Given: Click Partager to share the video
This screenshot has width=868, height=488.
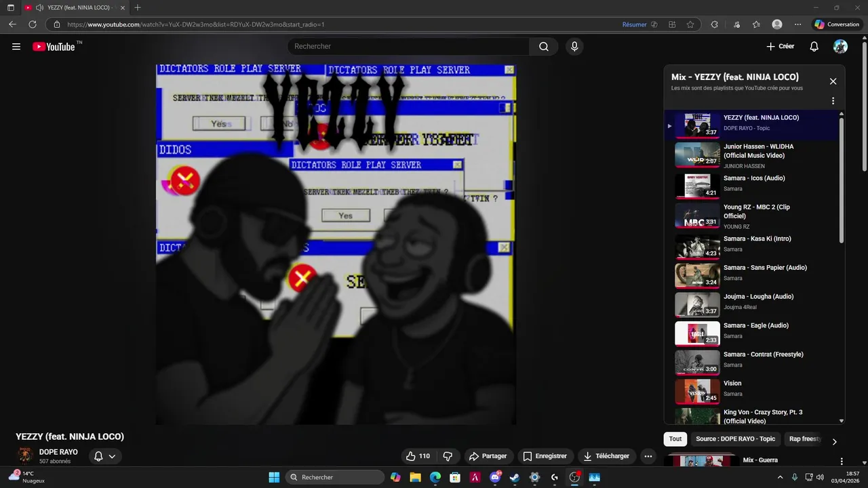Looking at the screenshot, I should [x=488, y=456].
